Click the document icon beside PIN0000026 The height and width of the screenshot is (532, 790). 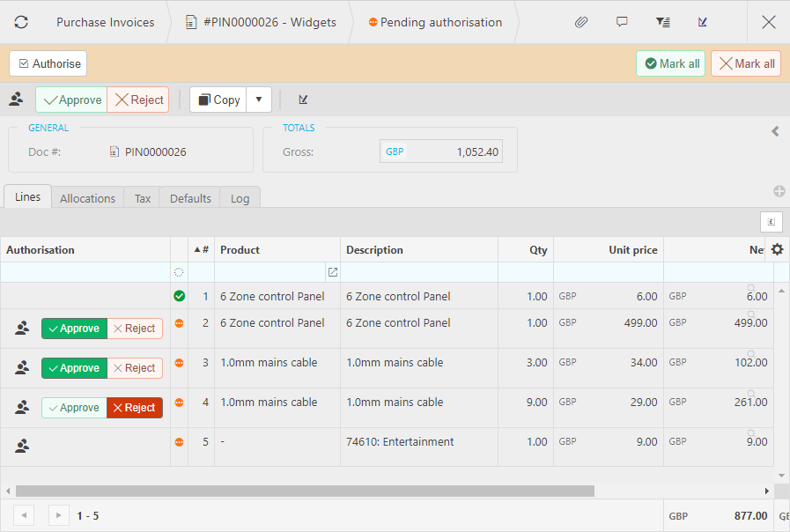(114, 151)
